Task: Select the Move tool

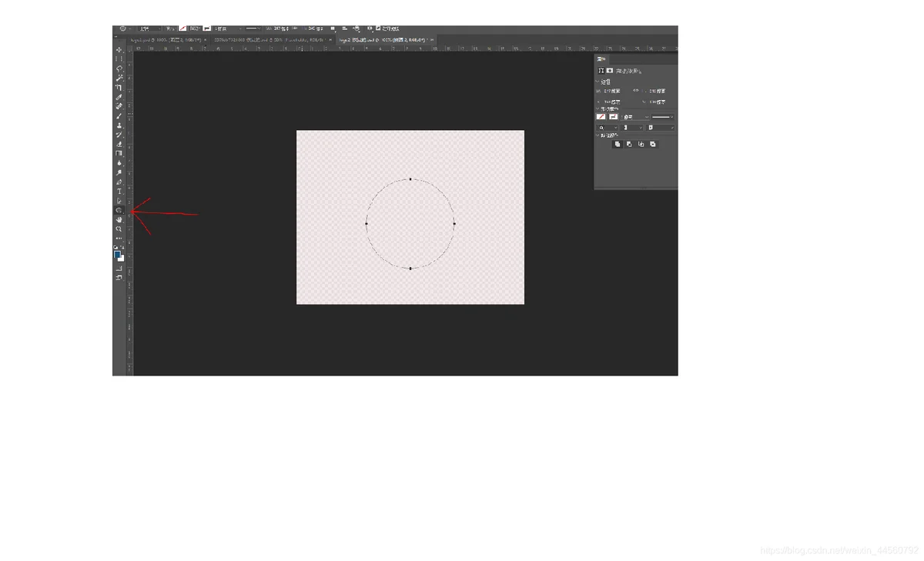Action: [119, 50]
